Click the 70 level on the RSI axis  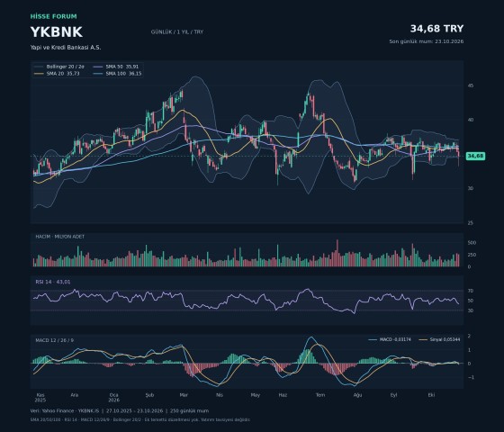pyautogui.click(x=471, y=291)
